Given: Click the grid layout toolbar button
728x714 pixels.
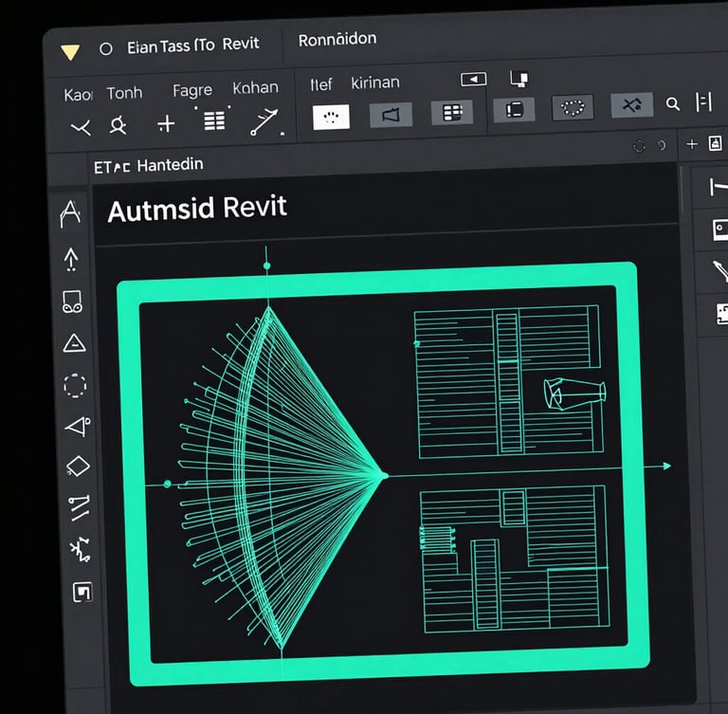Looking at the screenshot, I should [x=452, y=113].
